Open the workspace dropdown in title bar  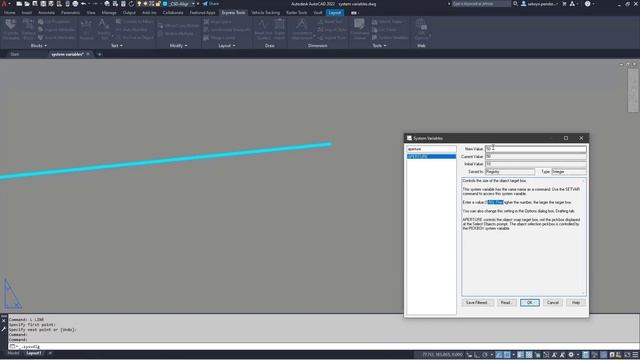[x=193, y=4]
